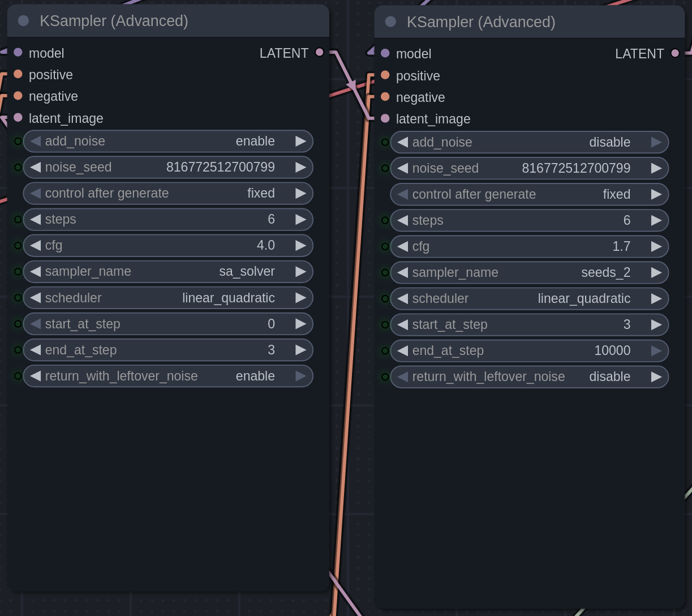Increase steps with right arrow on right KSampler

point(656,221)
